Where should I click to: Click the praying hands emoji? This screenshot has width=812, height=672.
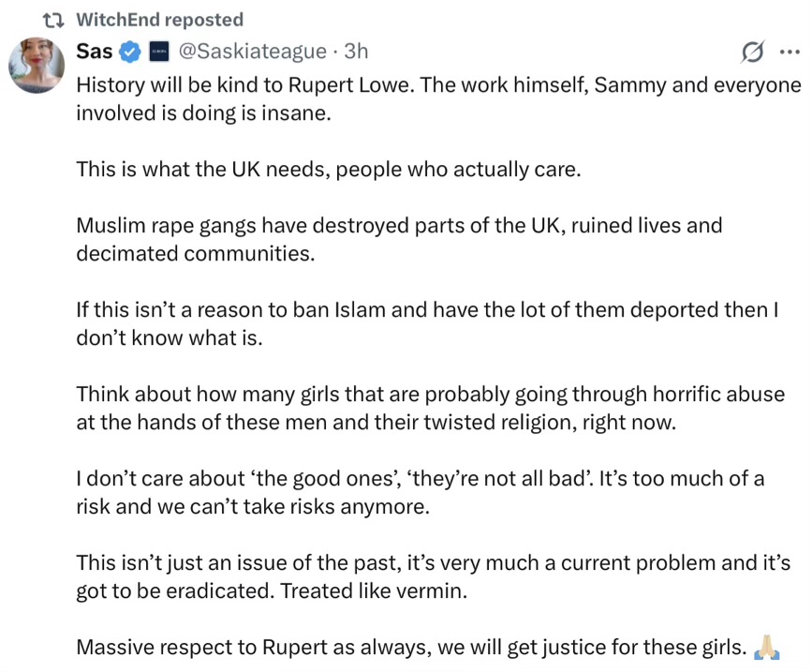click(767, 647)
